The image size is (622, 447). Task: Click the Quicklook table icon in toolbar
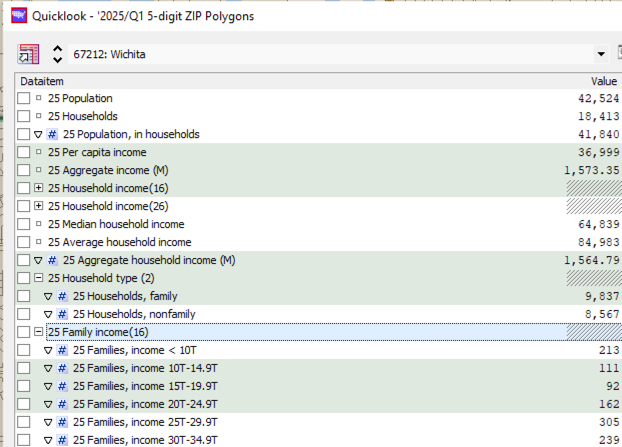click(x=29, y=54)
